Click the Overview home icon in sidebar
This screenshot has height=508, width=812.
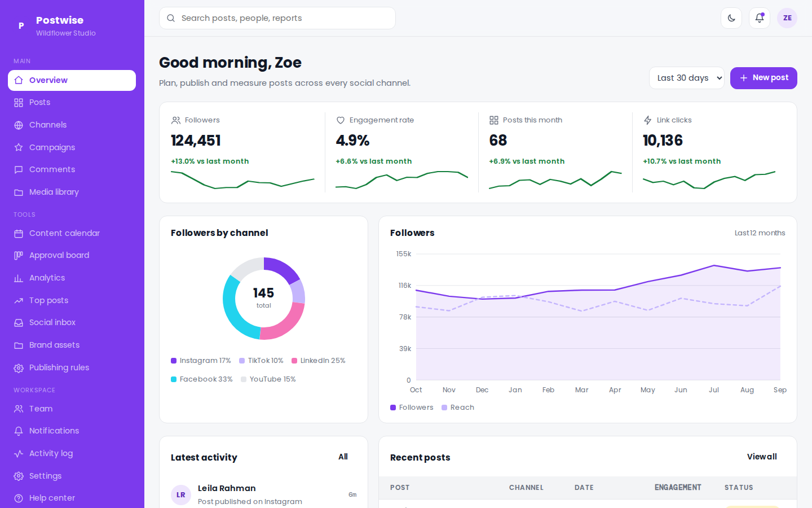tap(19, 80)
